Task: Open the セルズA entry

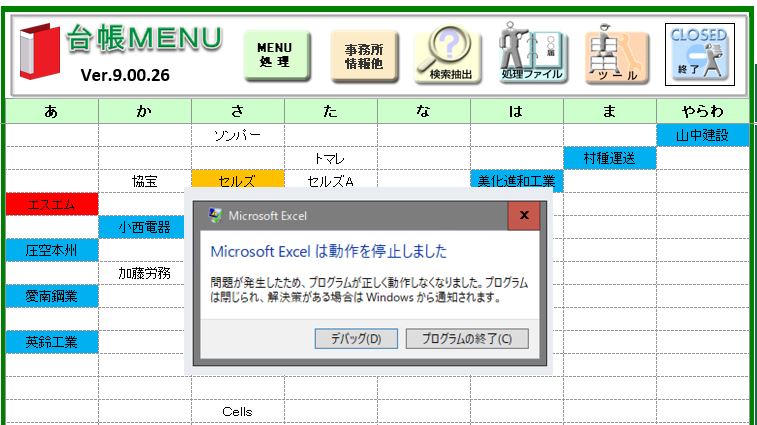Action: pyautogui.click(x=331, y=181)
